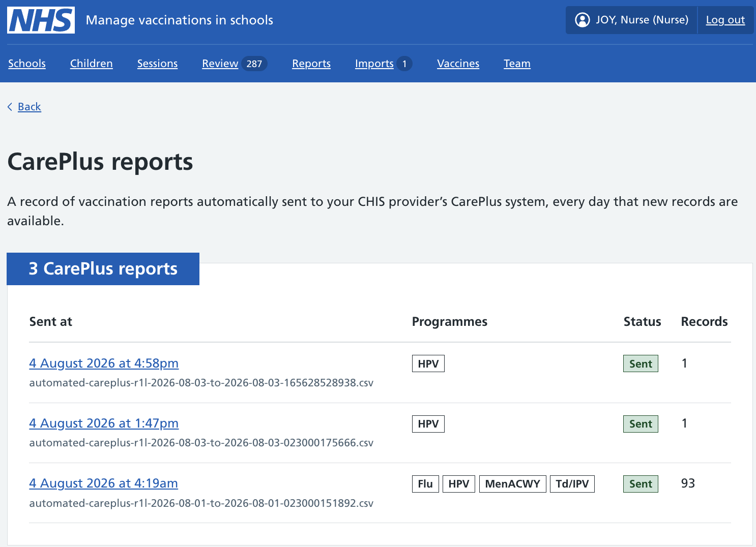Click the MenACWY programme tag
Image resolution: width=756 pixels, height=547 pixels.
[x=512, y=484]
